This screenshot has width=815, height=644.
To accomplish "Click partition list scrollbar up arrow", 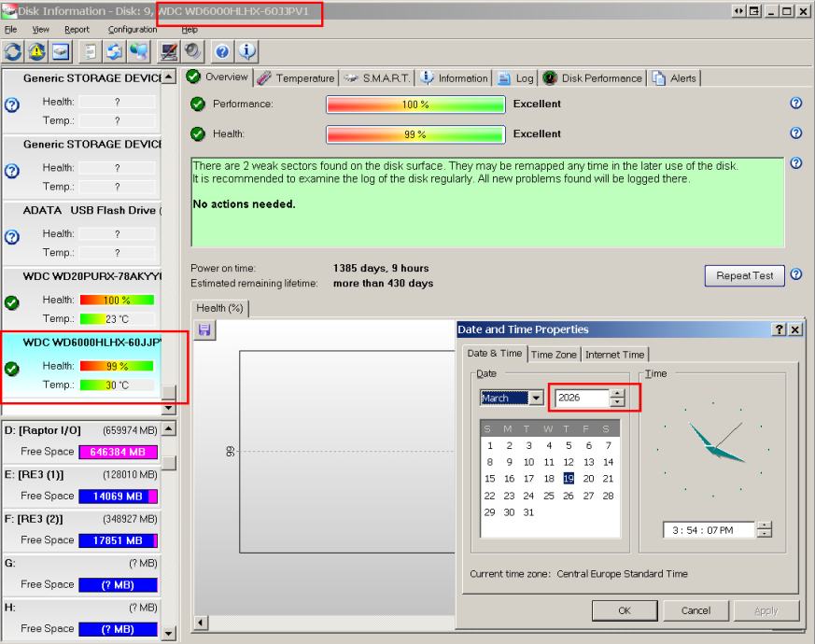I will coord(169,428).
